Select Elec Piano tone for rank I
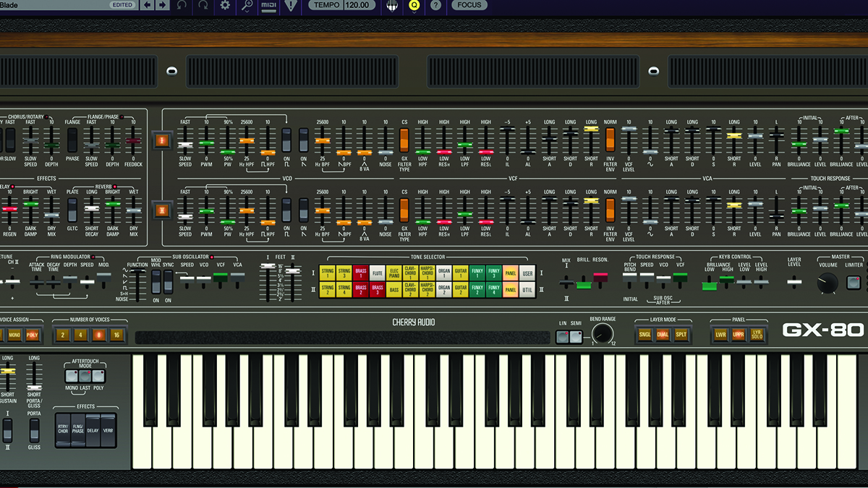This screenshot has height=488, width=868. point(393,273)
